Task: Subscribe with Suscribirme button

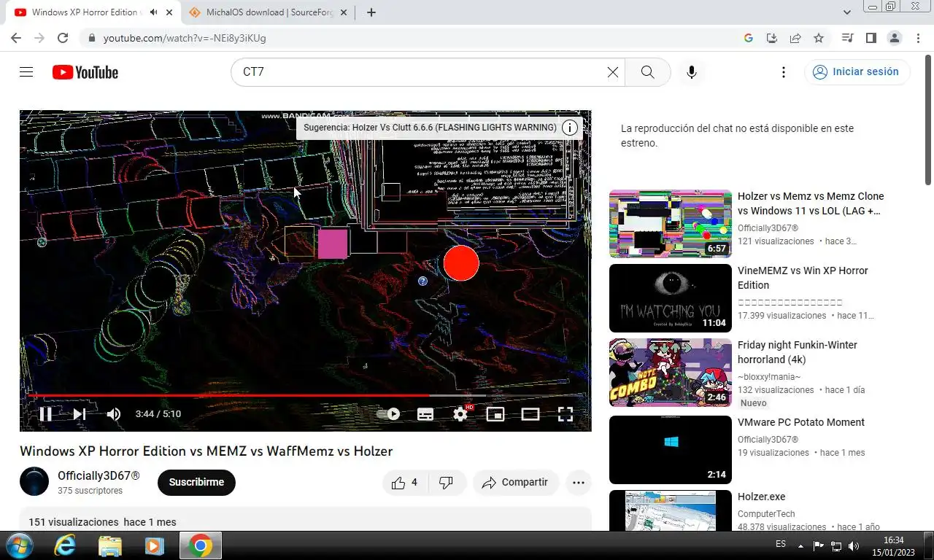Action: 196,483
